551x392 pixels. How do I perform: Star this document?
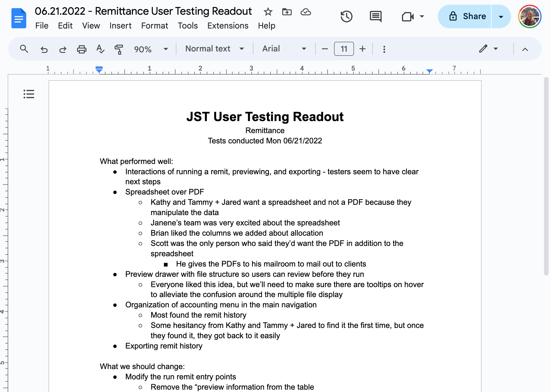(x=268, y=12)
